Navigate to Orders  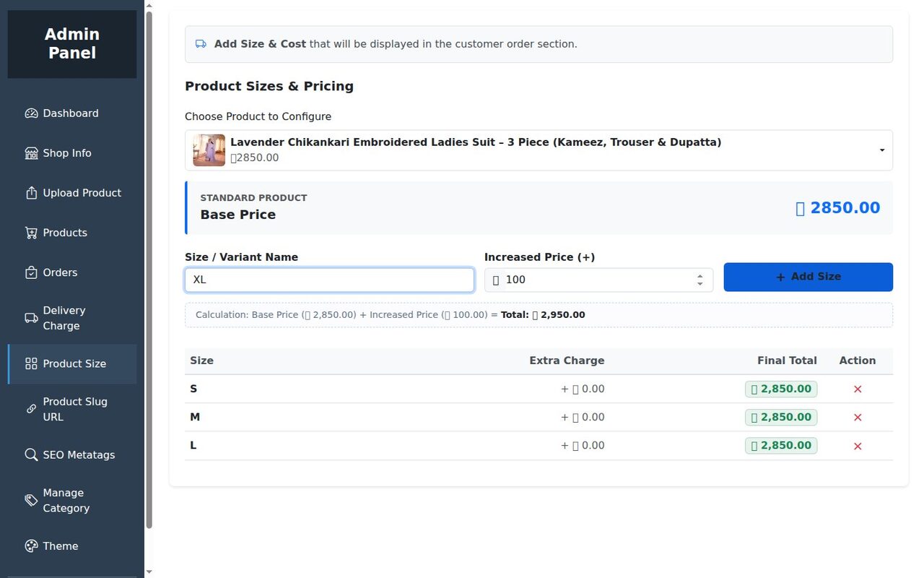(72, 272)
